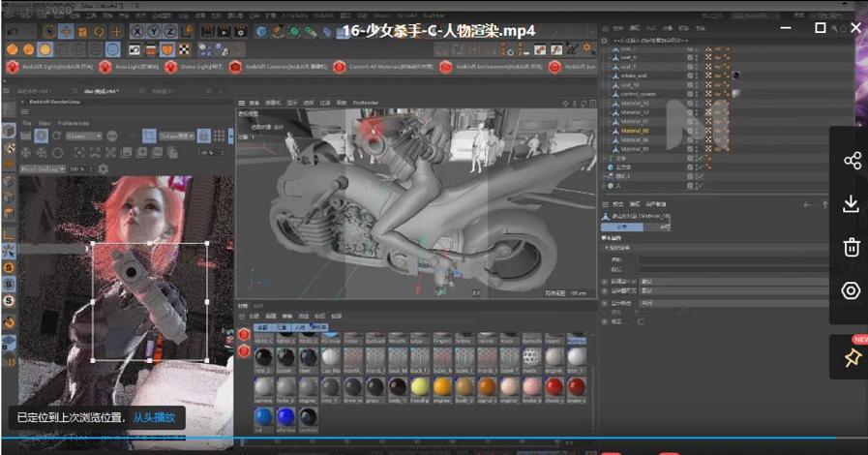Click the refresh render icon in RenderView
The image size is (868, 455).
pos(56,136)
